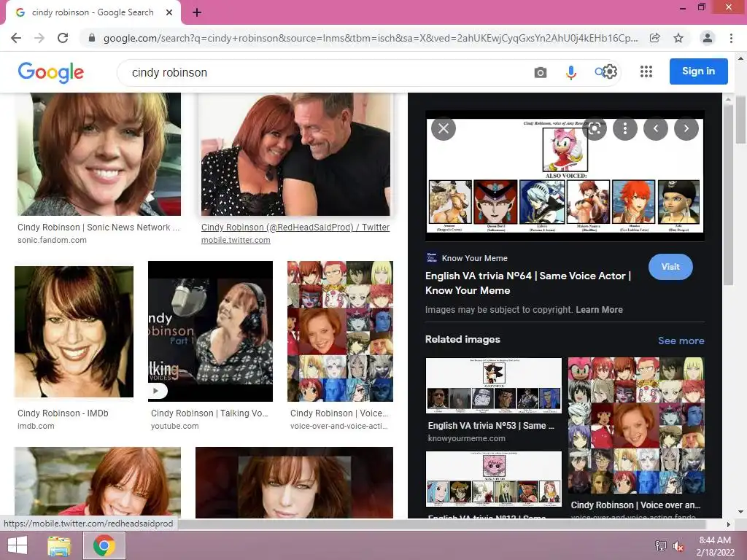Open the Sonic News Network Cindy Robinson photo
This screenshot has width=747, height=560.
[99, 154]
